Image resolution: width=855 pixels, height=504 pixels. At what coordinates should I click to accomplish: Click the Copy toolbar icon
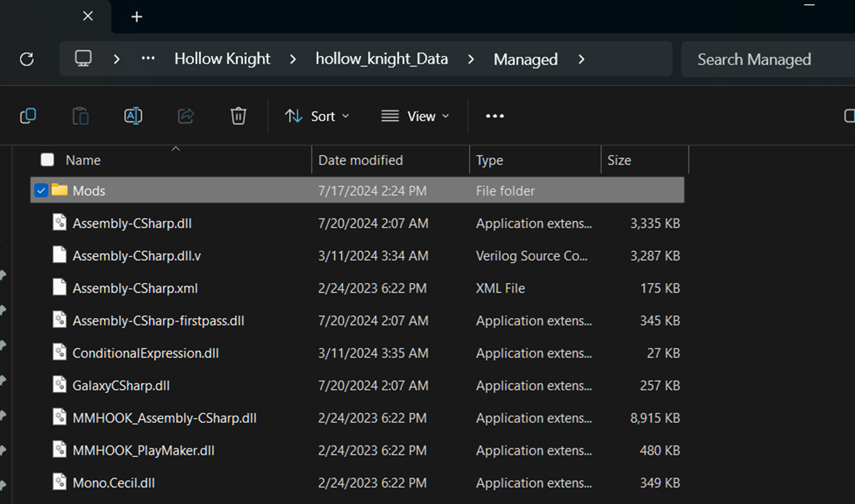pyautogui.click(x=28, y=116)
